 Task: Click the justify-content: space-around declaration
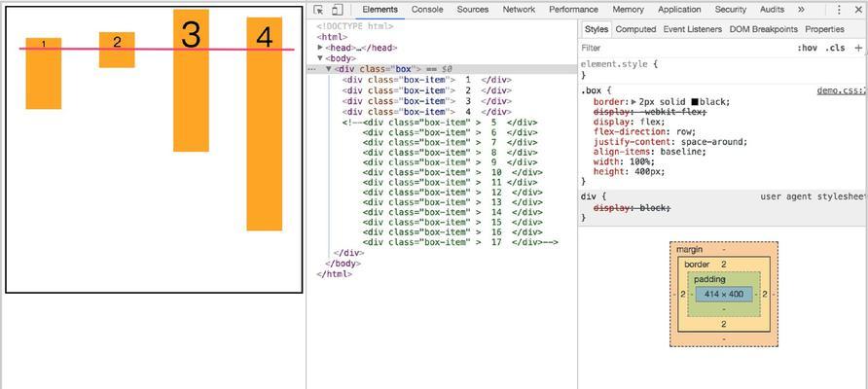(670, 142)
